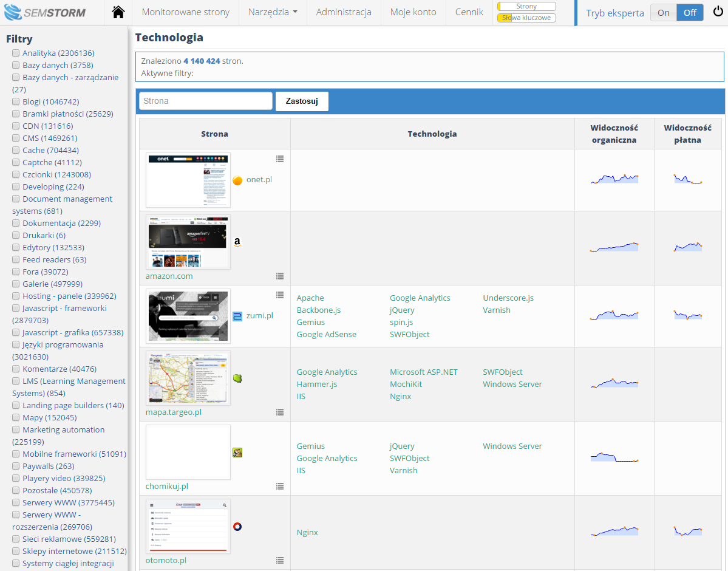Open the home page icon
This screenshot has height=571, width=728.
[118, 12]
